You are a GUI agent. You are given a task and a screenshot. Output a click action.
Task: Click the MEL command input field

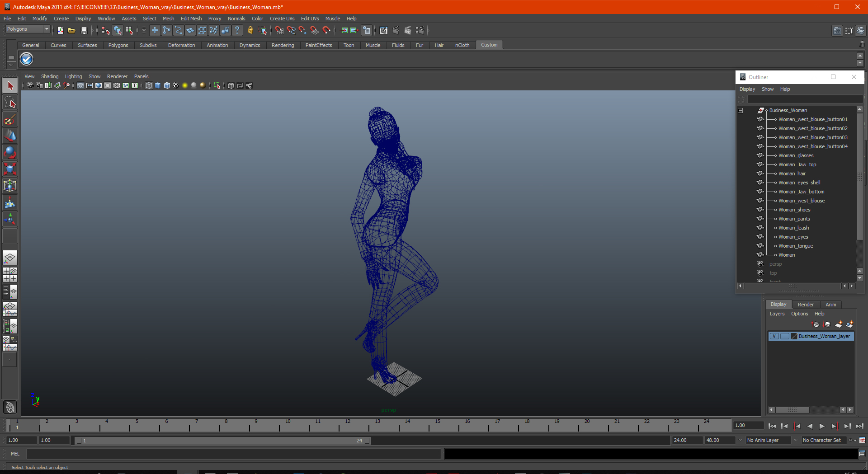point(233,454)
